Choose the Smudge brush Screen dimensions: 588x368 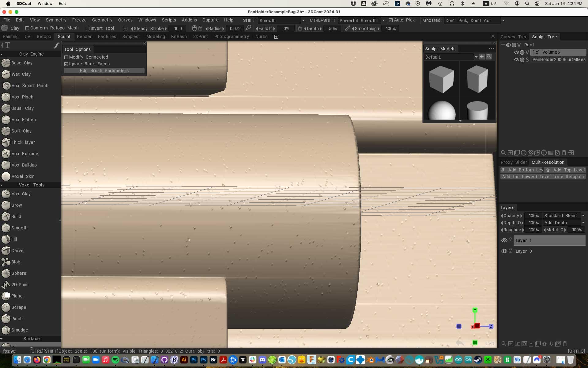click(19, 330)
